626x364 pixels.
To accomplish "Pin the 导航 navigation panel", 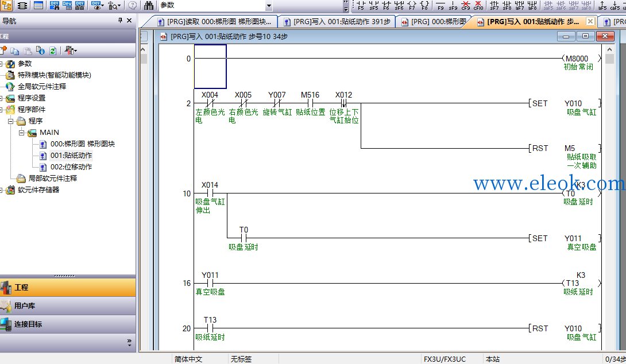I will (120, 20).
